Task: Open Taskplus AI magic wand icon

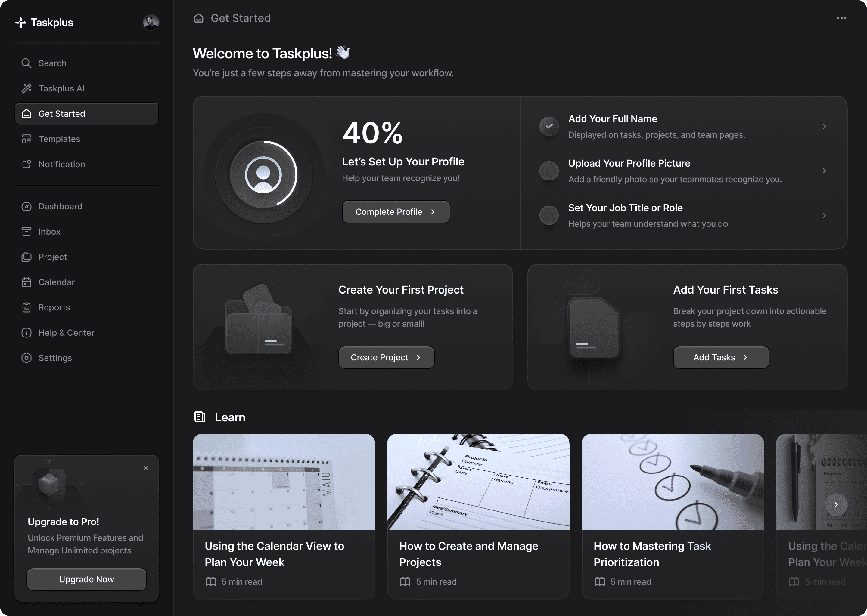Action: (26, 88)
